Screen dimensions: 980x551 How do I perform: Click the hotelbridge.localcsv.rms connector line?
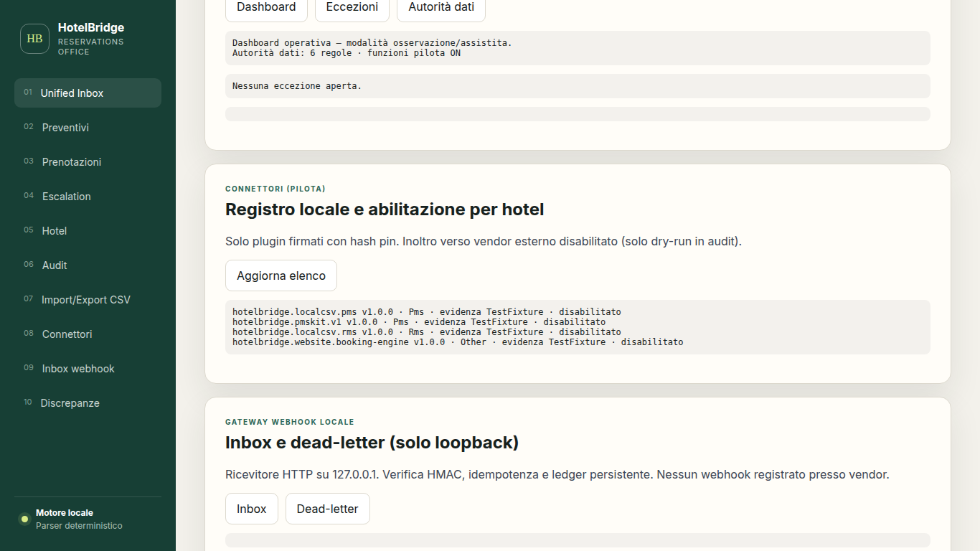point(427,332)
